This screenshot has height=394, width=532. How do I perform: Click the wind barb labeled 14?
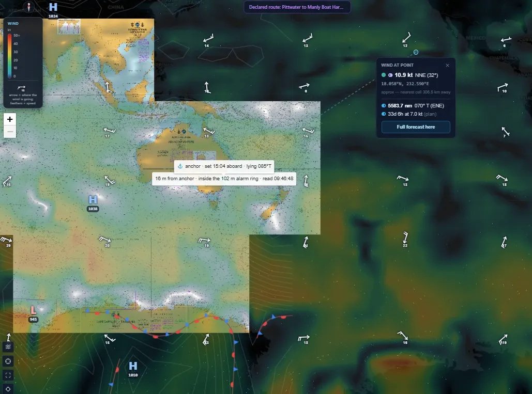(x=208, y=40)
